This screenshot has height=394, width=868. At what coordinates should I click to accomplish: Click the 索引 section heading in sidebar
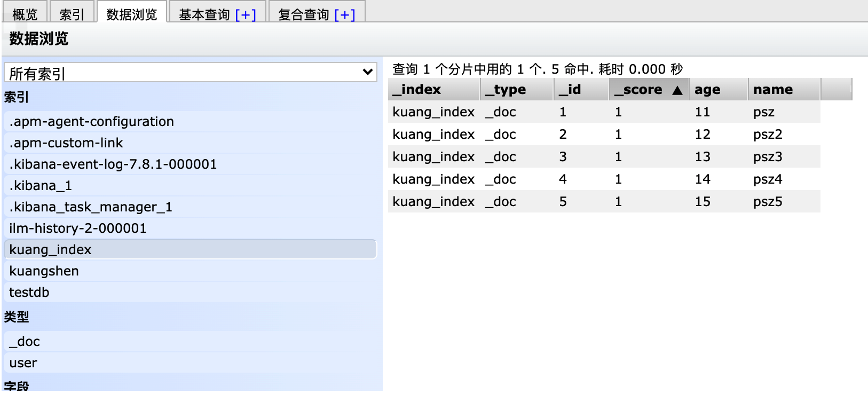(x=17, y=97)
